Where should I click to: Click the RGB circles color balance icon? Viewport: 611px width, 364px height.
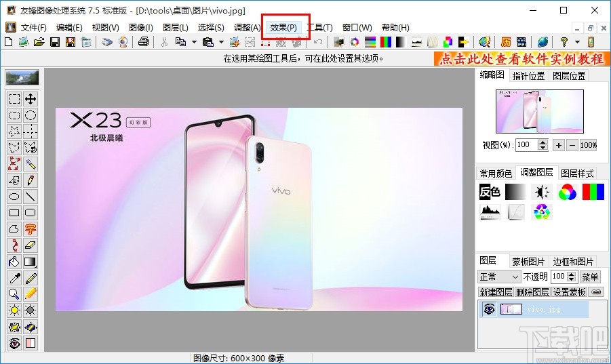(567, 192)
